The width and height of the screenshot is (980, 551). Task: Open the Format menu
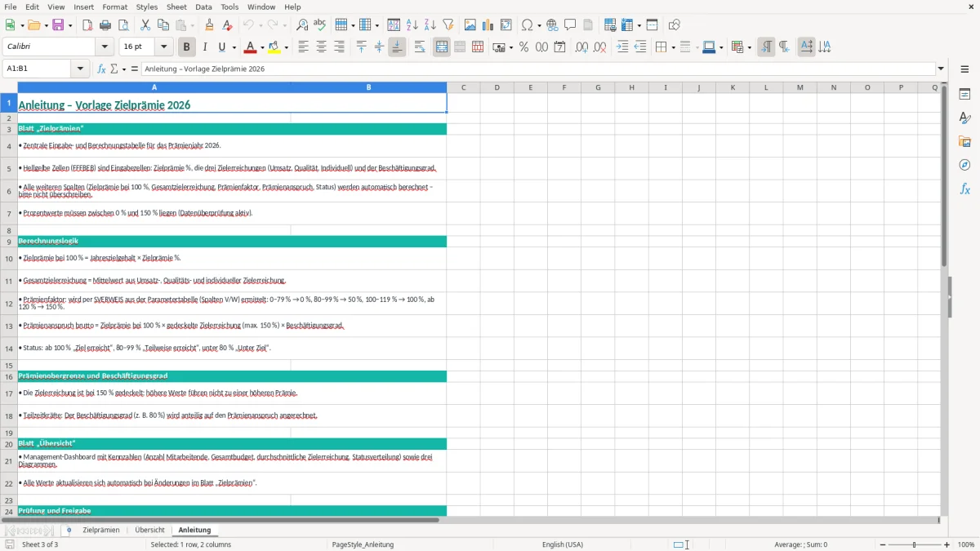pos(114,7)
